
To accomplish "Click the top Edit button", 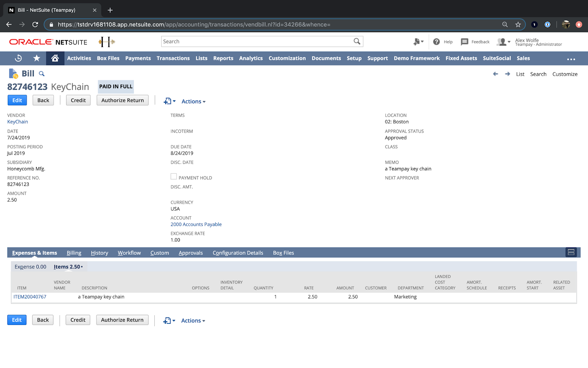I will coord(17,100).
